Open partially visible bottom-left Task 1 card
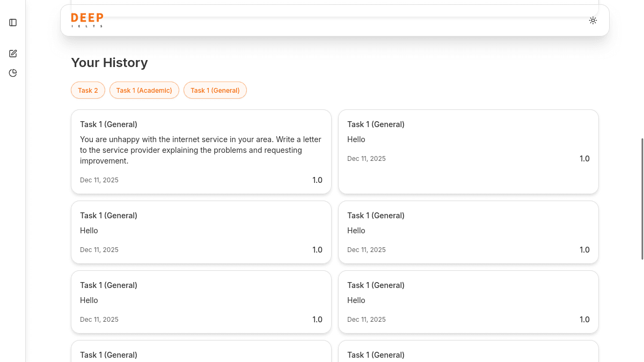The image size is (644, 362). 201,352
